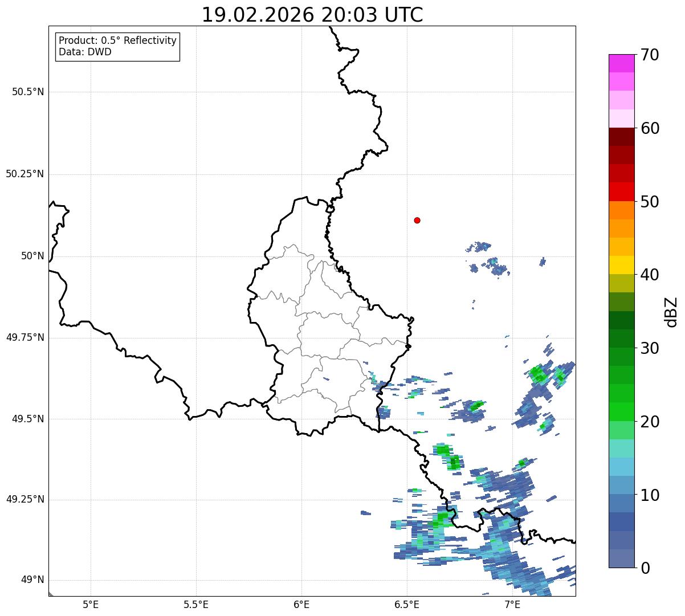This screenshot has height=616, width=685.
Task: Click the colorbar tick label 0
Action: [645, 568]
